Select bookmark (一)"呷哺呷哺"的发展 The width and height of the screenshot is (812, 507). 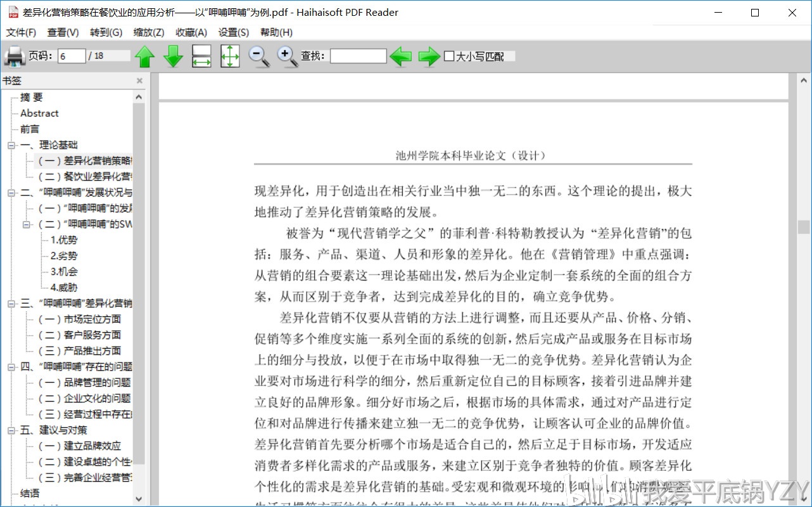click(x=85, y=209)
